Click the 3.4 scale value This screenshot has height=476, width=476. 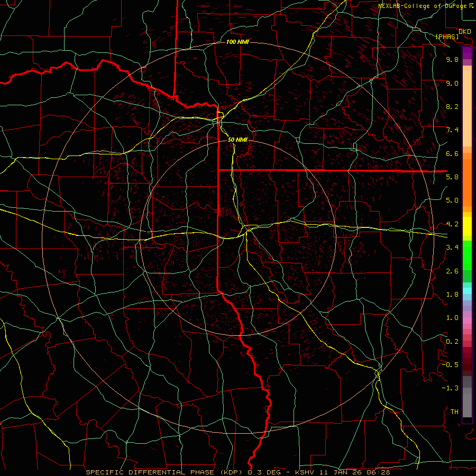coord(452,248)
